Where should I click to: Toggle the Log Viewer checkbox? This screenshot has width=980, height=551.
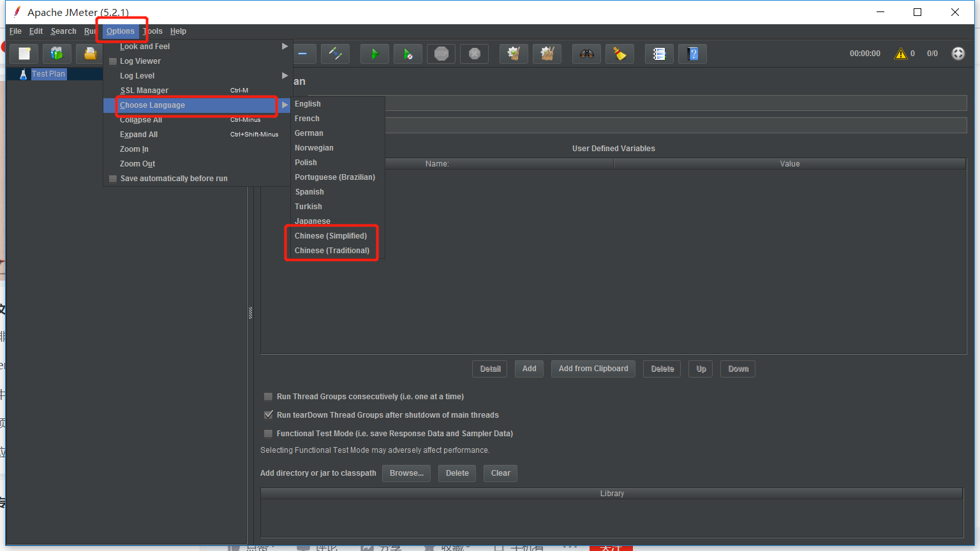[x=113, y=61]
